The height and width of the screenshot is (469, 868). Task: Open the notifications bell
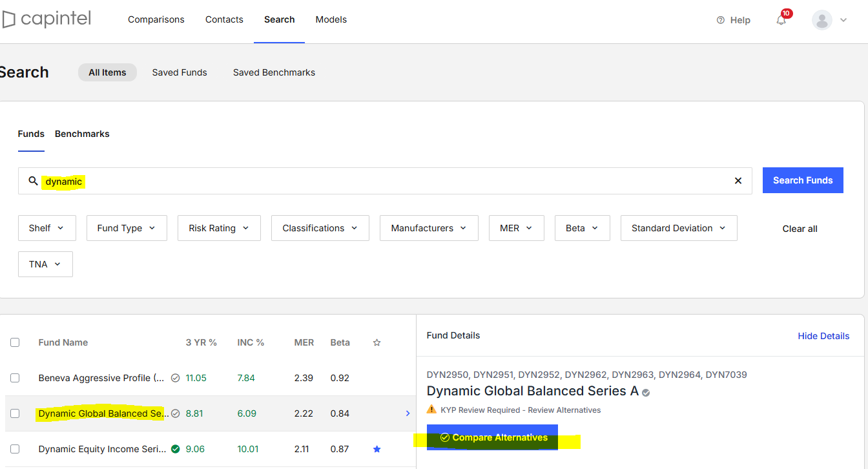(x=781, y=20)
